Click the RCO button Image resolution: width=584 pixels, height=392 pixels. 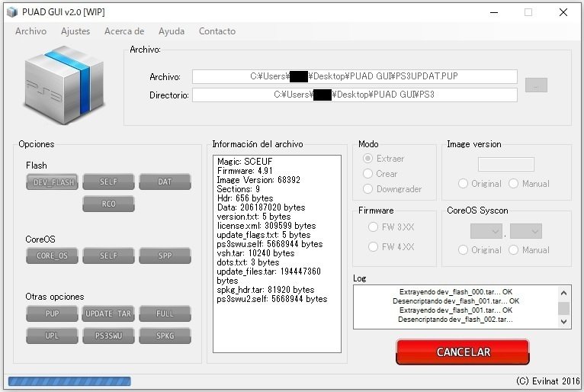tap(108, 204)
